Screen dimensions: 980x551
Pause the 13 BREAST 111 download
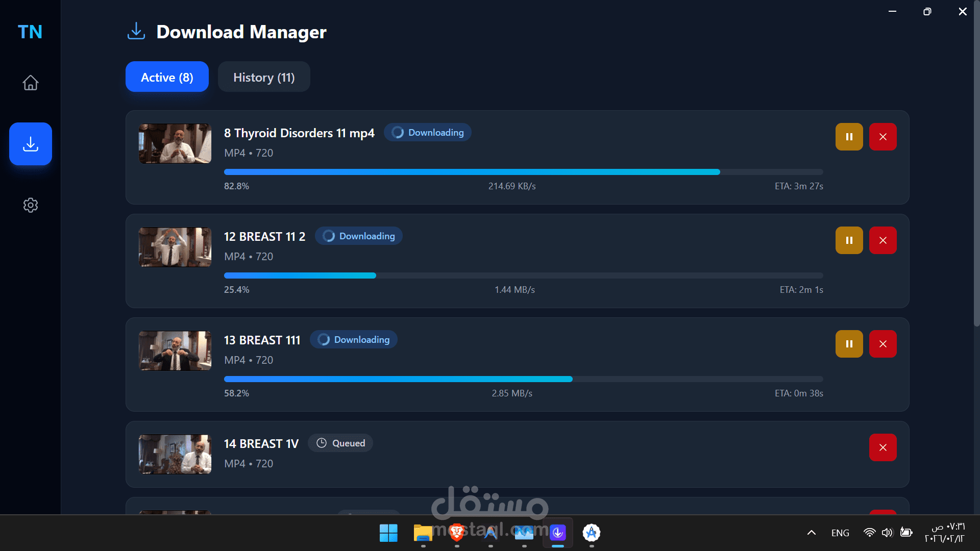pyautogui.click(x=849, y=344)
